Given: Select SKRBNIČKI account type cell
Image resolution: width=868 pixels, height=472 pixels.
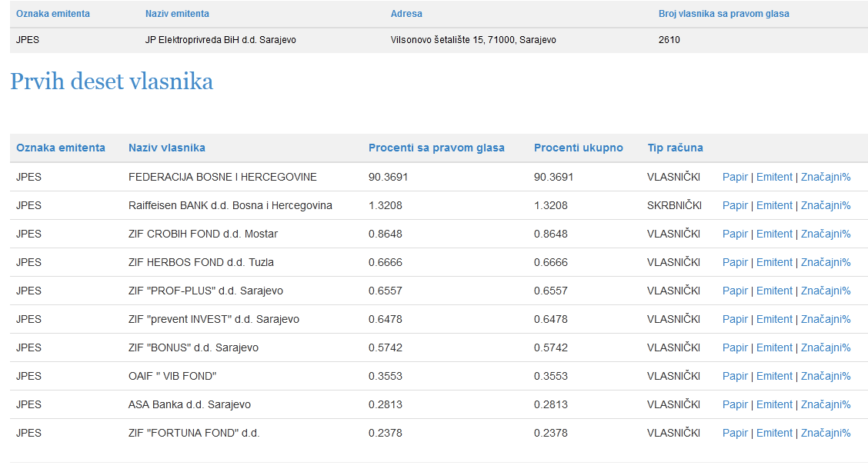Looking at the screenshot, I should [x=674, y=205].
